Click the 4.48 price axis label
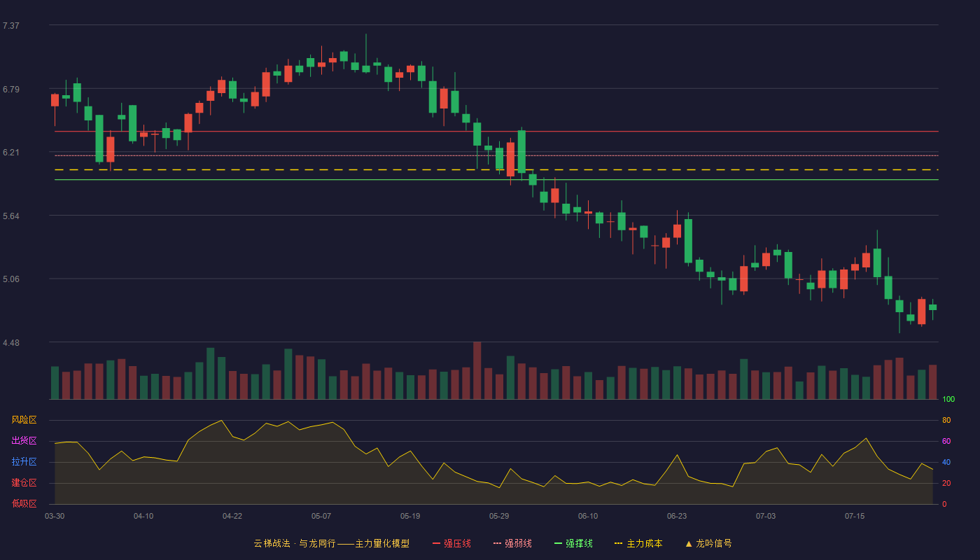 [11, 343]
